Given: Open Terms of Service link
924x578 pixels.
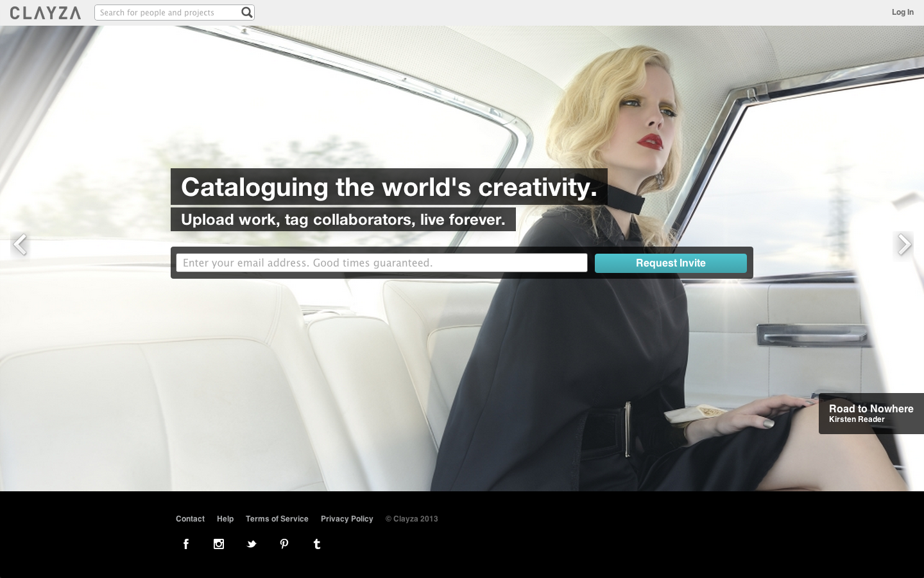Looking at the screenshot, I should pyautogui.click(x=277, y=519).
